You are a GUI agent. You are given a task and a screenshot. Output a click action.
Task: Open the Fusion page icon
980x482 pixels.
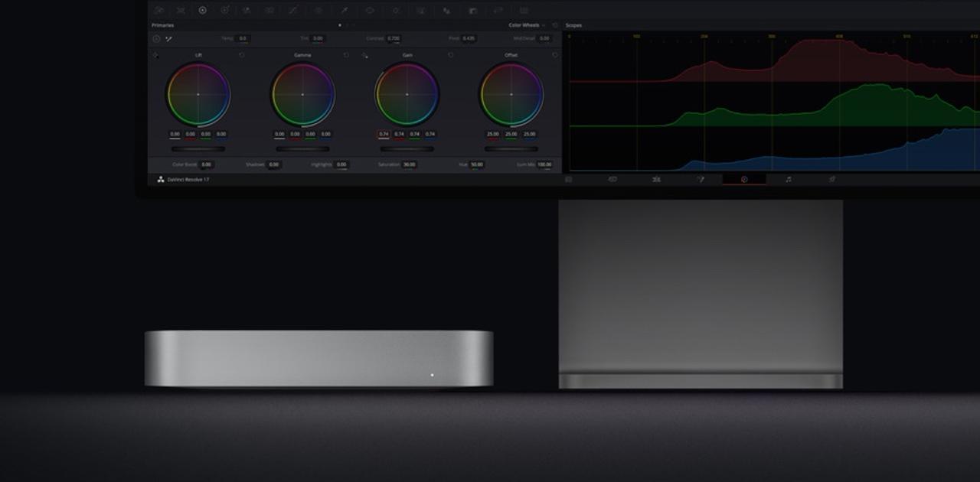[701, 179]
